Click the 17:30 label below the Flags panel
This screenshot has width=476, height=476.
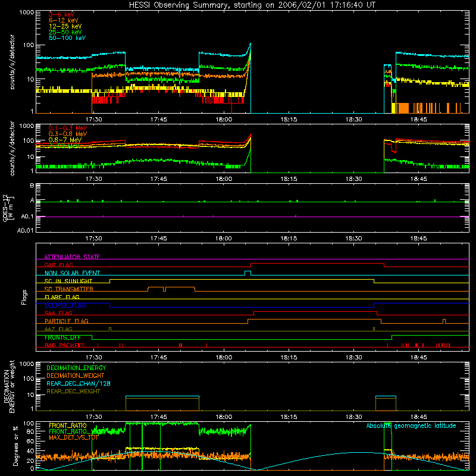point(93,358)
